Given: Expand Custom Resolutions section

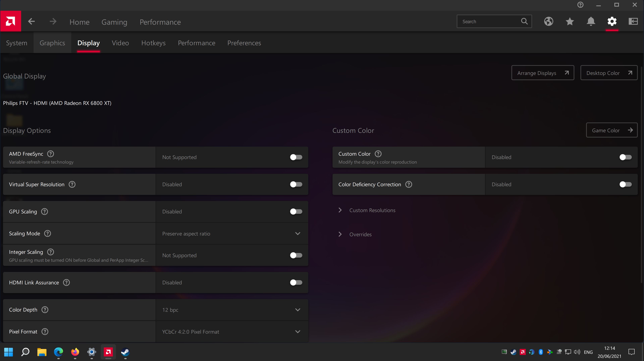Looking at the screenshot, I should tap(372, 210).
